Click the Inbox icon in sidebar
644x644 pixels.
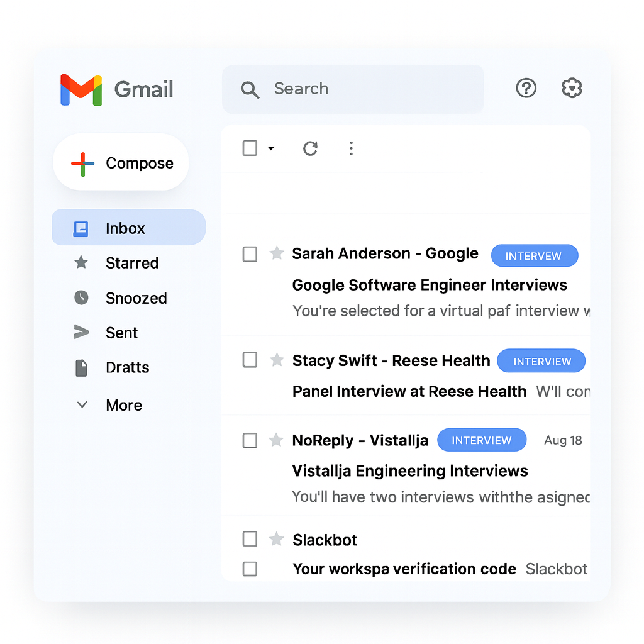[x=80, y=228]
